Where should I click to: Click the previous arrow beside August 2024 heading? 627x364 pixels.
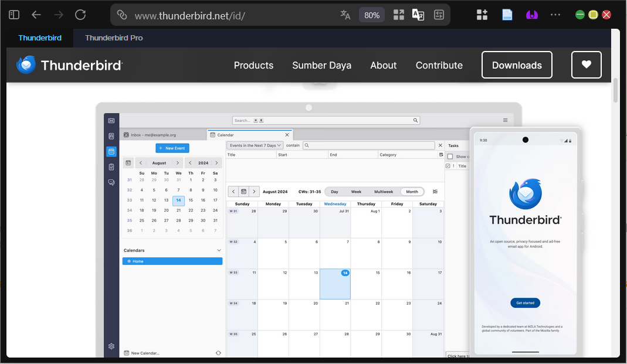point(233,192)
